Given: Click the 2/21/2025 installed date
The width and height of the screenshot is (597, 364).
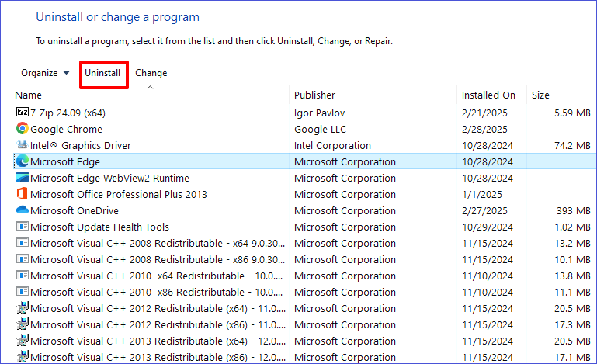Looking at the screenshot, I should (x=484, y=113).
